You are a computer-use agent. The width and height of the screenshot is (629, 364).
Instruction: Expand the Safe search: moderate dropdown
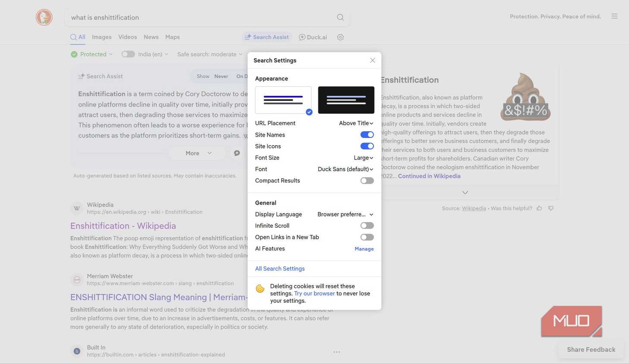(x=210, y=54)
